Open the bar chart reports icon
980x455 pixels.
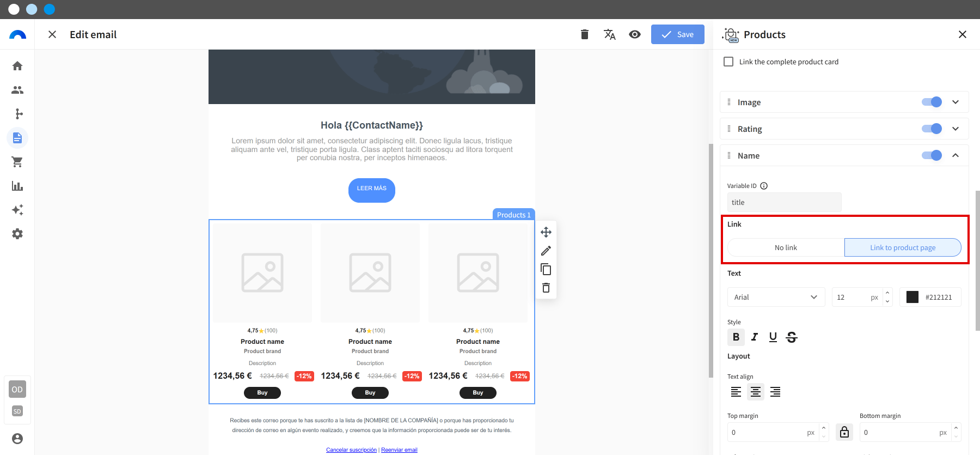click(x=17, y=186)
